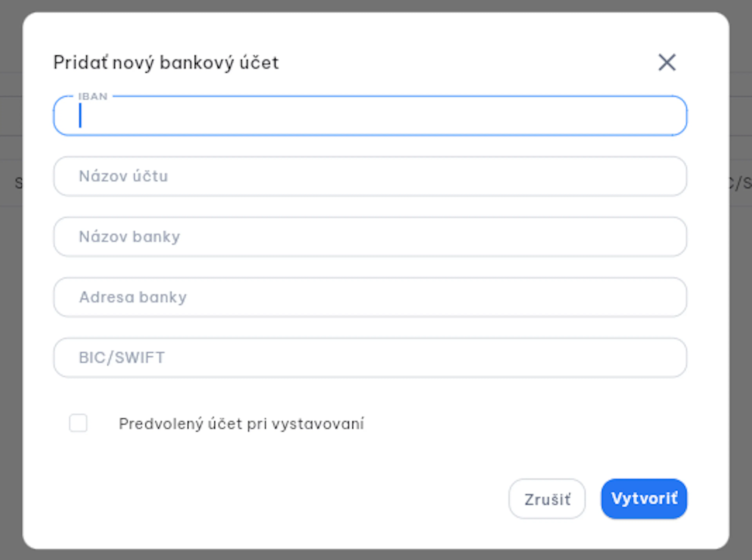
Task: Click the 'Predvolený účet pri vystavovaní' label
Action: point(241,424)
